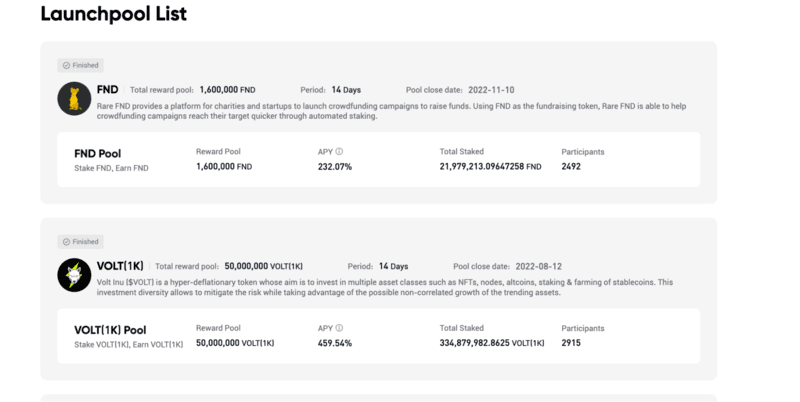This screenshot has height=402, width=800.
Task: Click the VOLT(1K) period 14 Days
Action: (x=393, y=266)
